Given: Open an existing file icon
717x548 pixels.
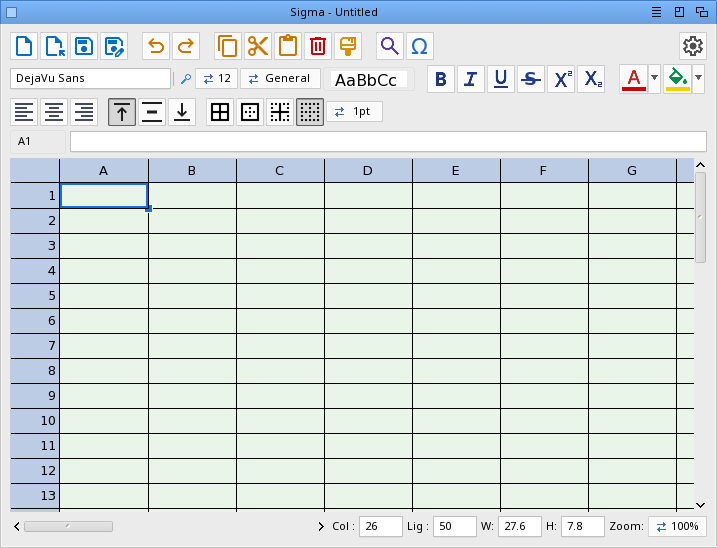Looking at the screenshot, I should click(x=54, y=46).
